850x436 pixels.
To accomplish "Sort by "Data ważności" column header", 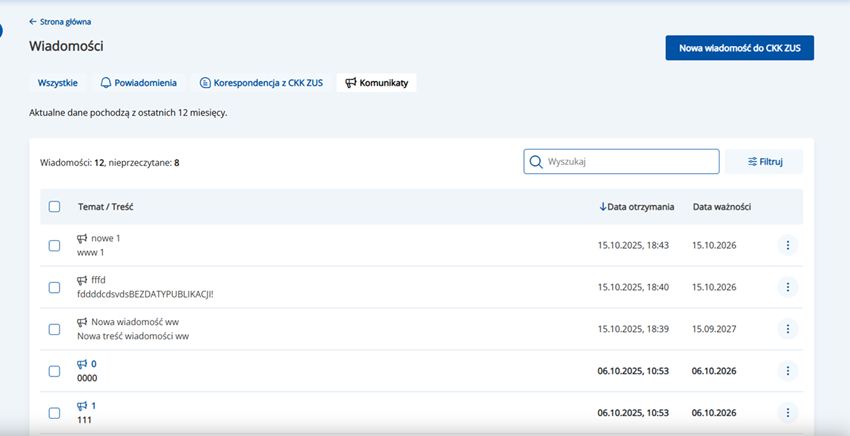I will click(x=721, y=207).
